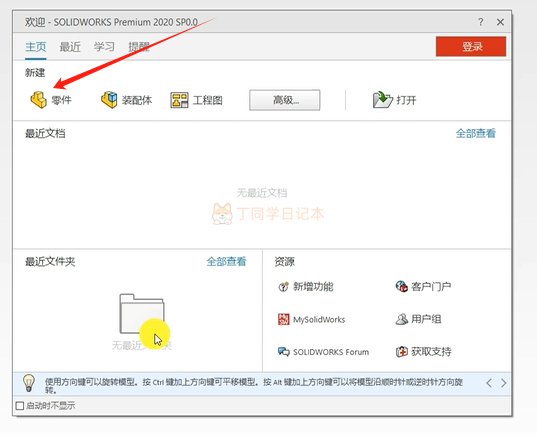
Task: Switch to the 最近 tab
Action: coord(70,47)
